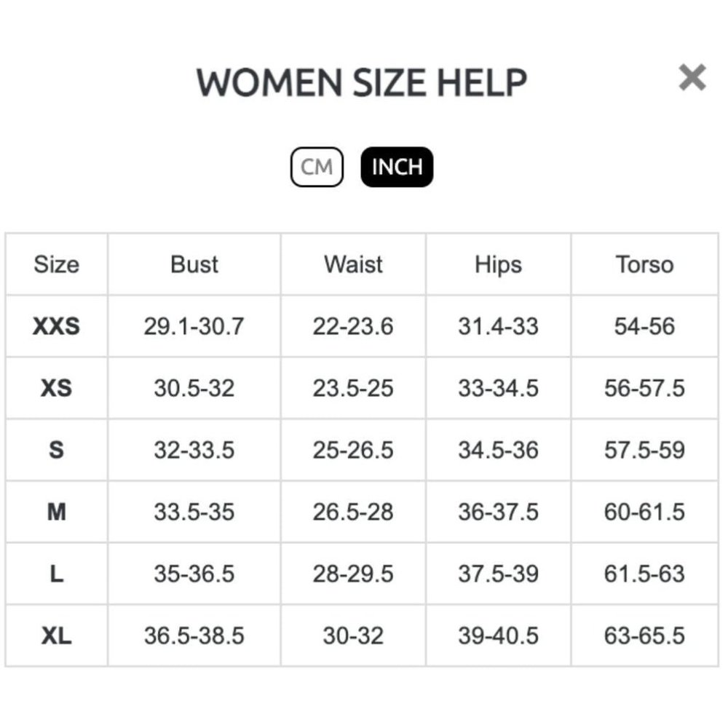Select the M size row label
The height and width of the screenshot is (728, 728).
click(x=57, y=512)
